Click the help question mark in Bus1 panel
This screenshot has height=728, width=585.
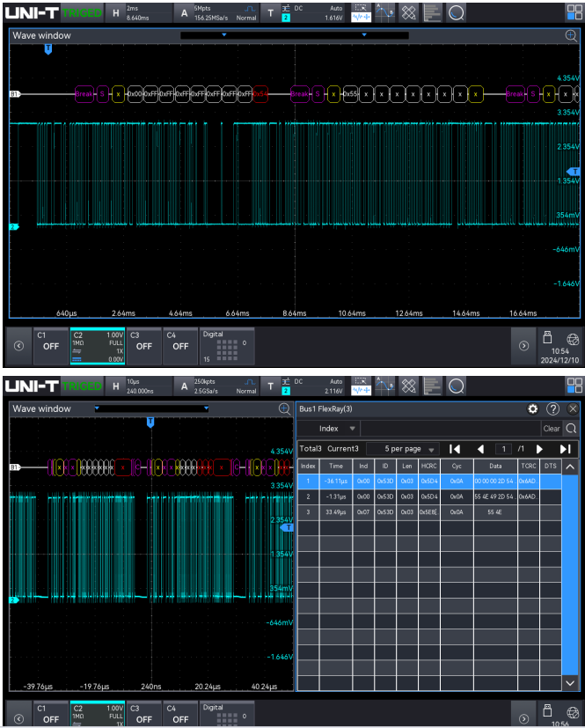(553, 409)
